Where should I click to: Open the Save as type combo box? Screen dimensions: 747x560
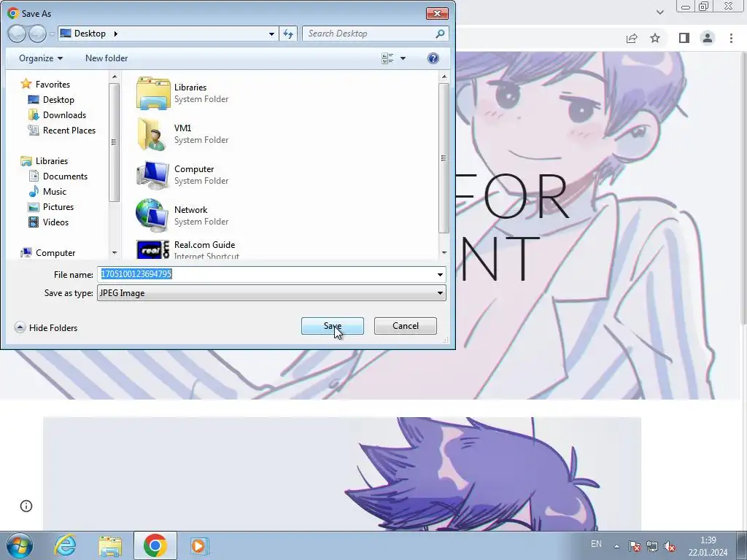271,293
